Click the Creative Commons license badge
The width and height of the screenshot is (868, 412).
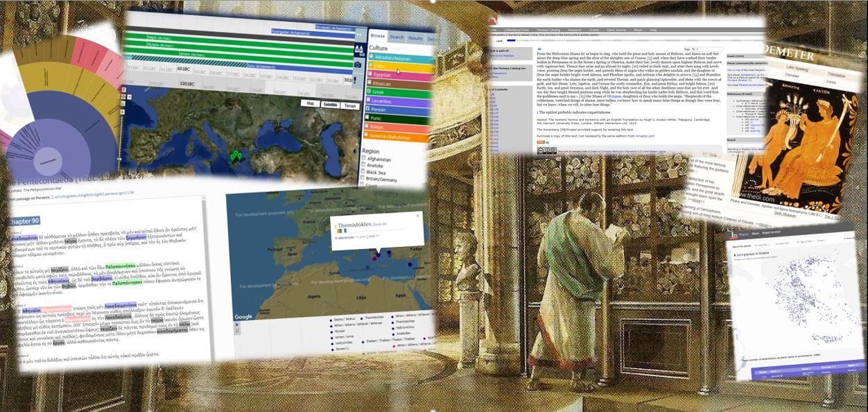point(546,150)
